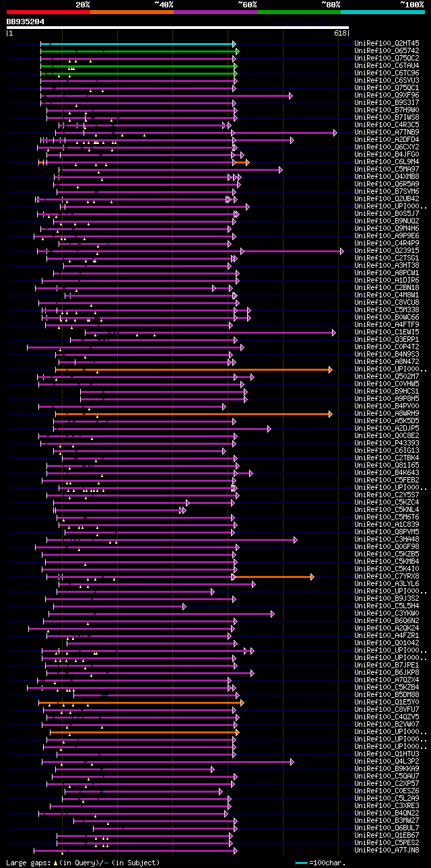Select the UniRef100_Q75QC1 label

(x=387, y=88)
